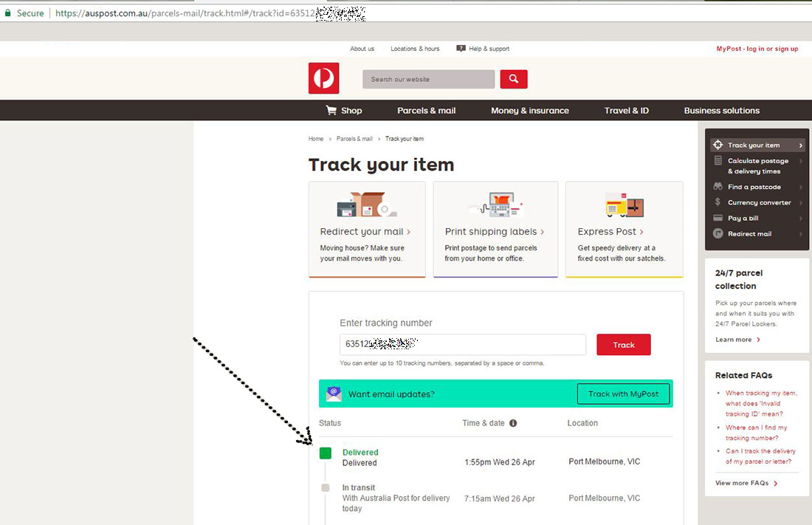Screen dimensions: 812x525
Task: Open the Money & insurance menu
Action: click(530, 110)
